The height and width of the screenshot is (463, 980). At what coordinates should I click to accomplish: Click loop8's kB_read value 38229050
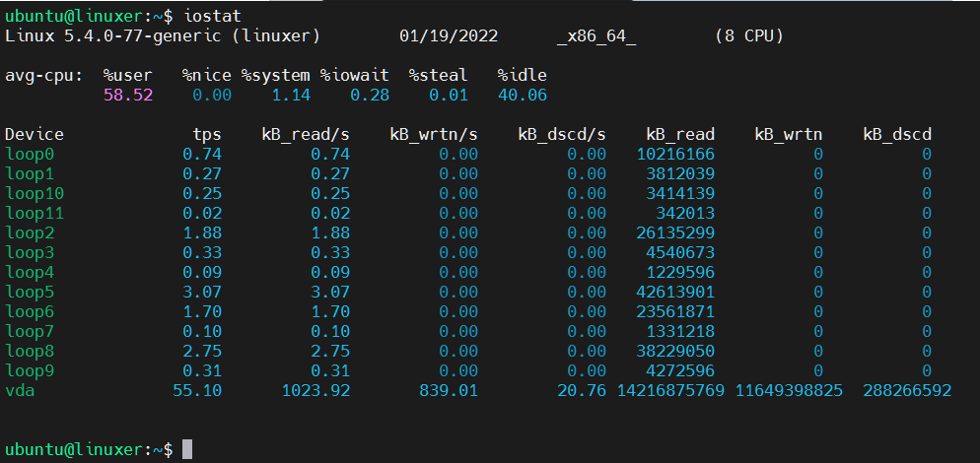[675, 351]
